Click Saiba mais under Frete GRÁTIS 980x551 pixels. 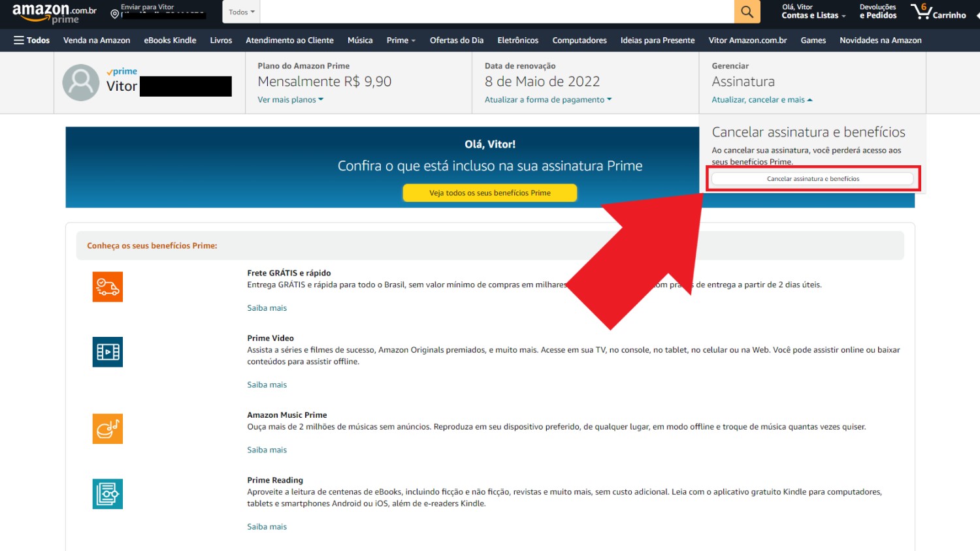[267, 308]
